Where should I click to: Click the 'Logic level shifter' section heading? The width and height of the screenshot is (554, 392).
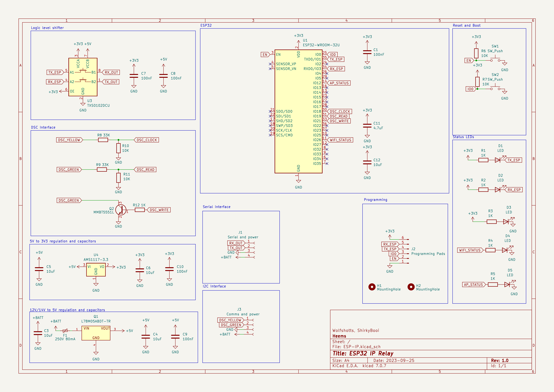[x=47, y=28]
